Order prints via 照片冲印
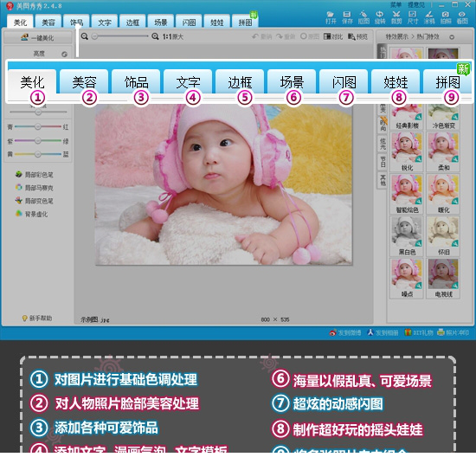The image size is (476, 470). point(453,332)
